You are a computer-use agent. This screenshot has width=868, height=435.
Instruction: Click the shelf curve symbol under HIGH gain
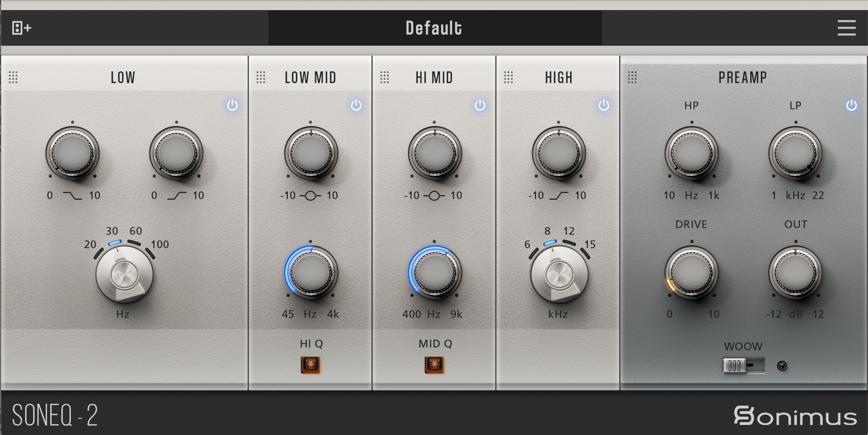[x=558, y=195]
